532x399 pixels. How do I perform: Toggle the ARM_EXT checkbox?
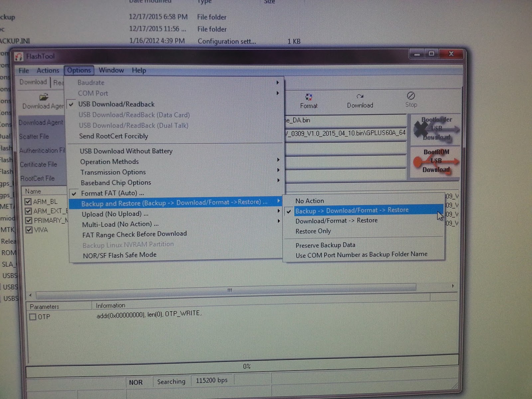pyautogui.click(x=28, y=211)
